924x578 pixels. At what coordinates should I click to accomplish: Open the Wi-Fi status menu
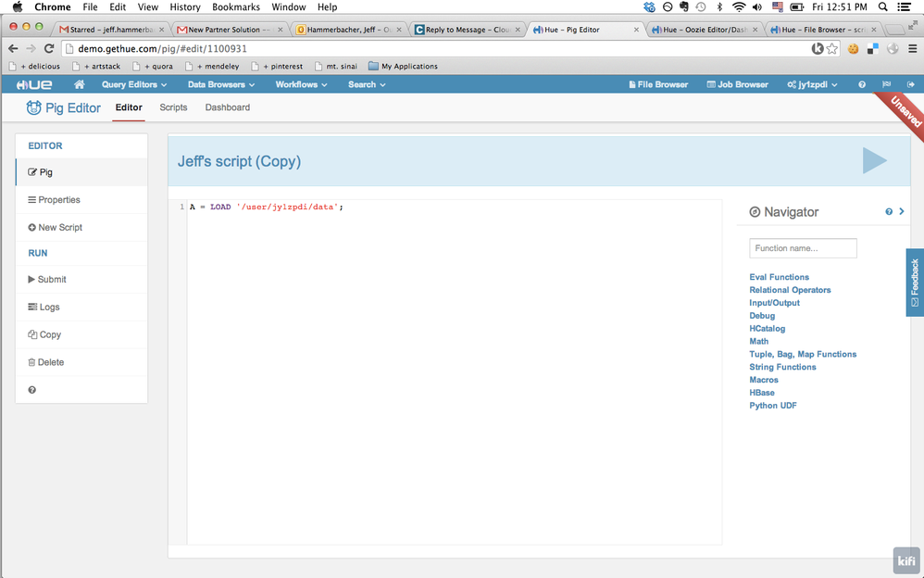click(739, 7)
